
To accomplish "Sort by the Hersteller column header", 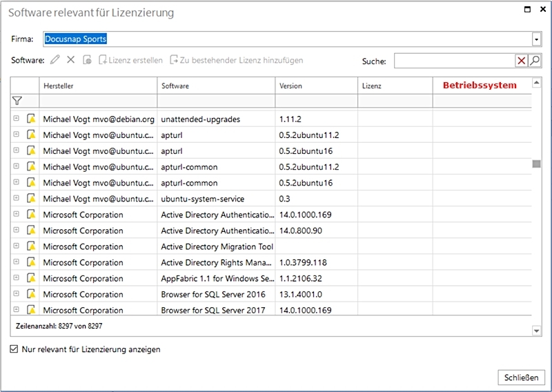I will click(x=97, y=86).
